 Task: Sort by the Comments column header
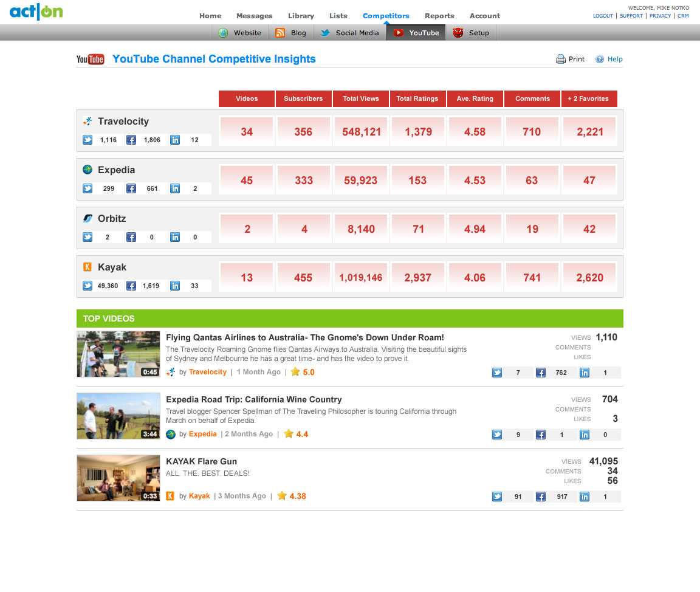(x=532, y=98)
